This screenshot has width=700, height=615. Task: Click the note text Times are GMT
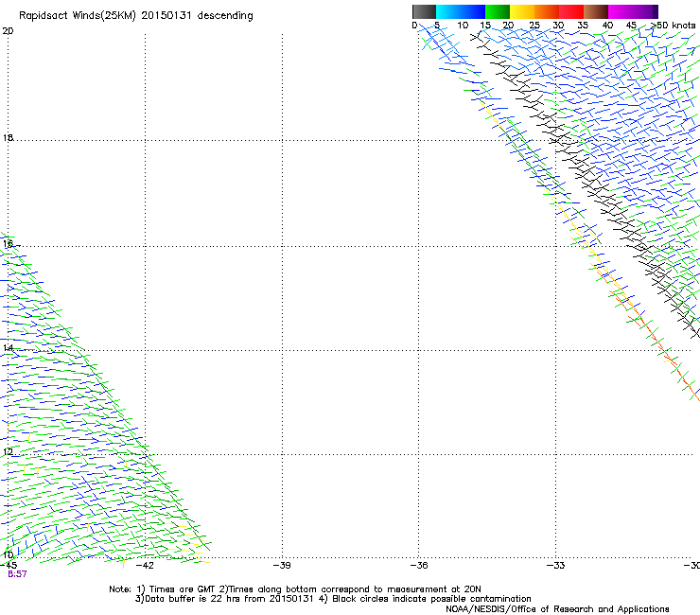(x=182, y=589)
